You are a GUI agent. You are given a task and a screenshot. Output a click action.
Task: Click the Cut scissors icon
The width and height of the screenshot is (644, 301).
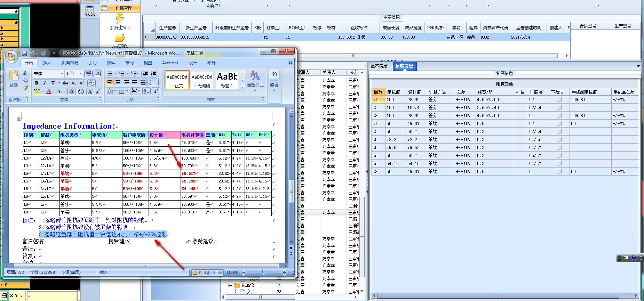[x=25, y=73]
